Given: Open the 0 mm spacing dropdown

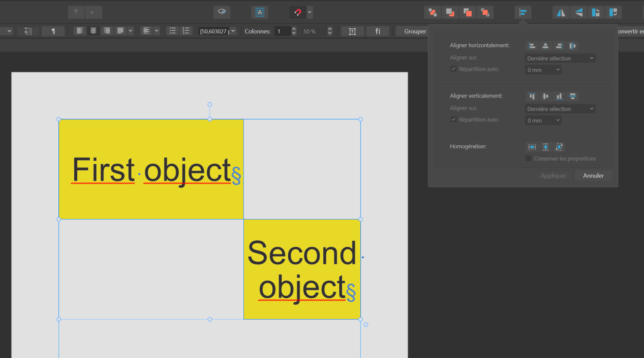Looking at the screenshot, I should (x=543, y=69).
